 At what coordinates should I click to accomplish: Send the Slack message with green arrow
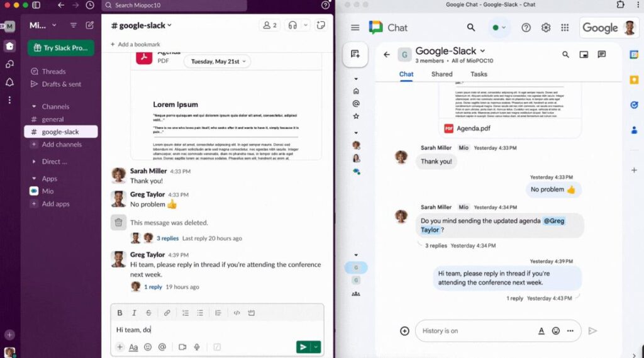coord(303,347)
